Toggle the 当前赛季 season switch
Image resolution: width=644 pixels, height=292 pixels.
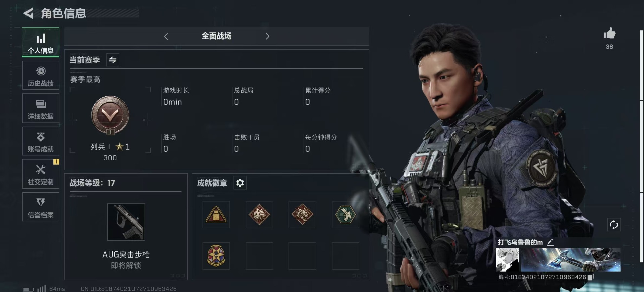[113, 60]
